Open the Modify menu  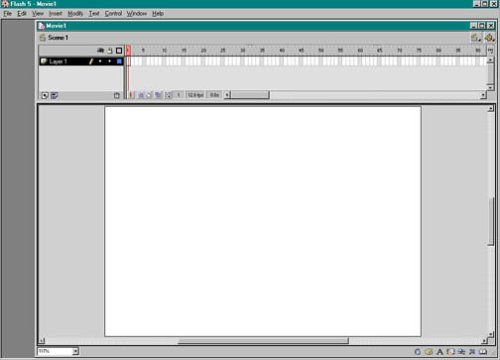(75, 14)
